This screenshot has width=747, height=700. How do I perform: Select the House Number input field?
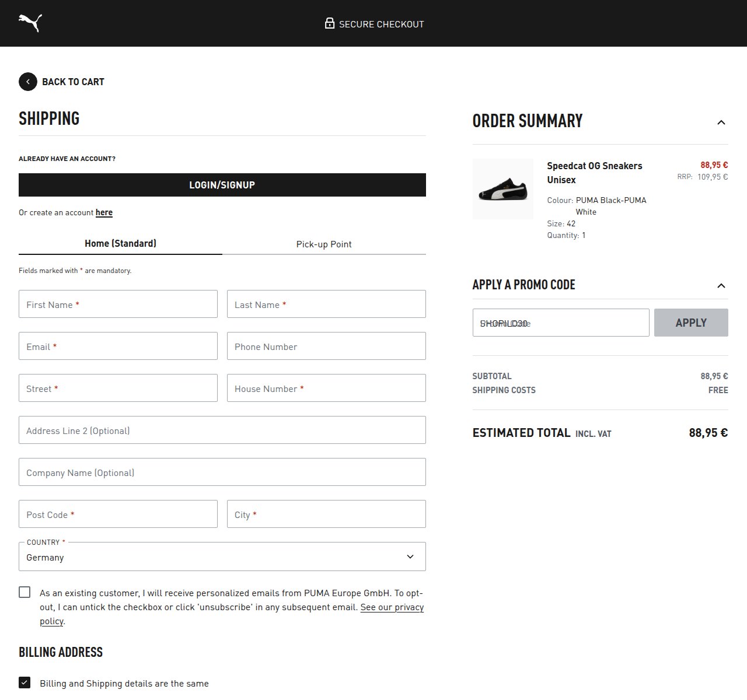pyautogui.click(x=326, y=388)
